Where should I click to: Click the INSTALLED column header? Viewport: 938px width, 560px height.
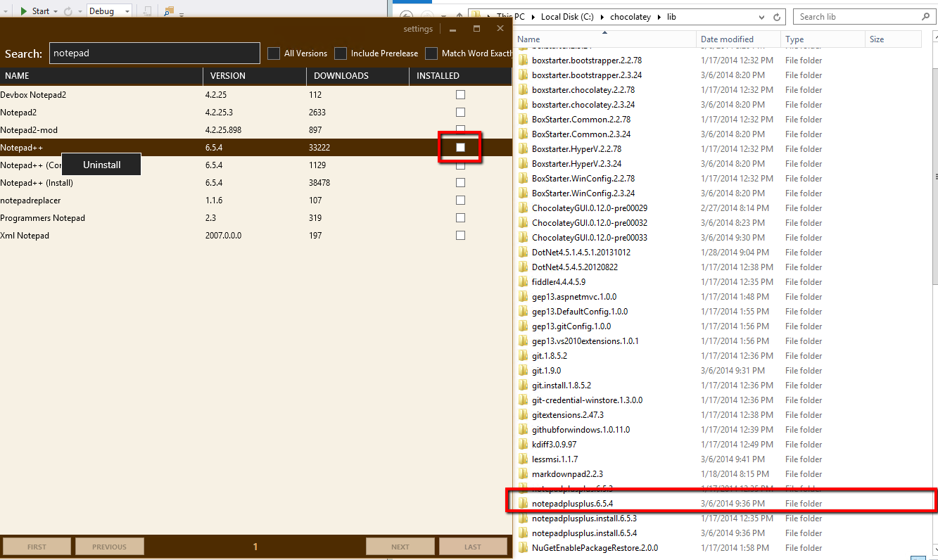[460, 76]
